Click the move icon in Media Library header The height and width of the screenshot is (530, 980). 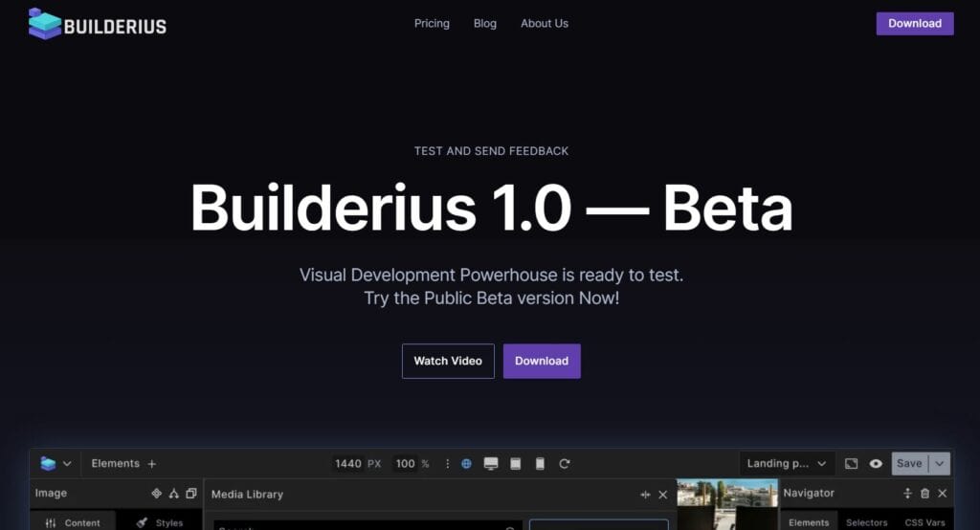(645, 495)
